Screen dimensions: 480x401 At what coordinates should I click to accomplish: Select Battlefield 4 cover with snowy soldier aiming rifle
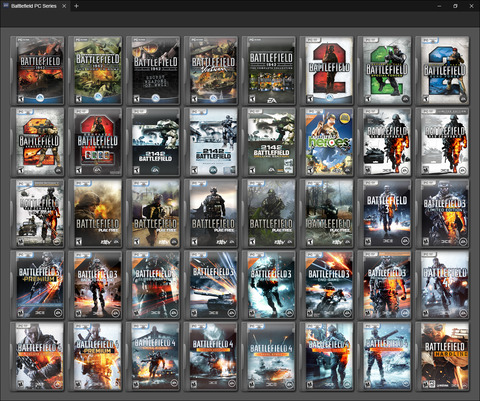(385, 356)
